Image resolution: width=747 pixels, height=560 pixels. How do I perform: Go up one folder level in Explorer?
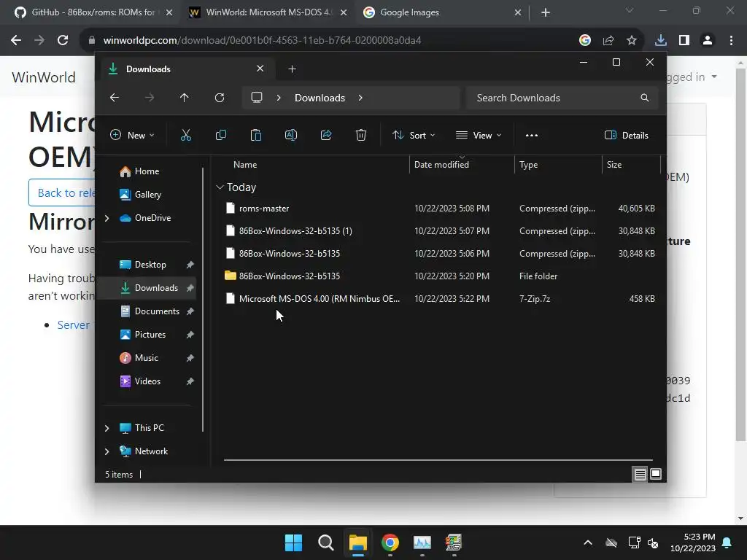(x=185, y=98)
